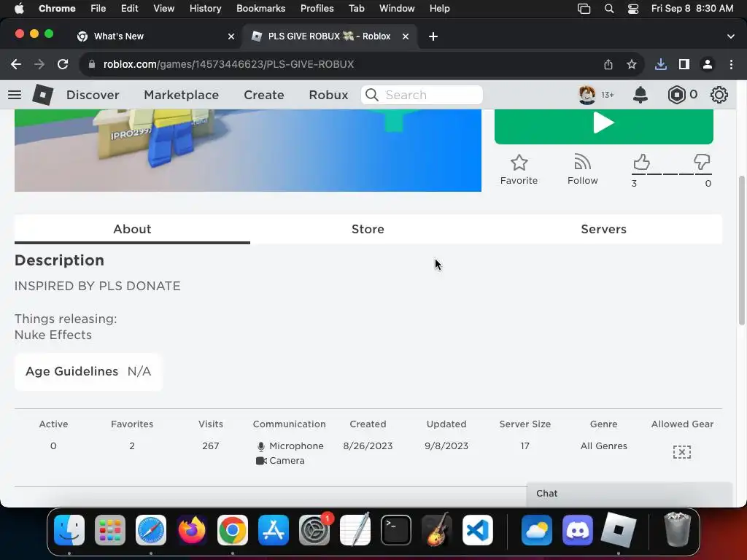Give the game a thumbs down

pos(702,163)
